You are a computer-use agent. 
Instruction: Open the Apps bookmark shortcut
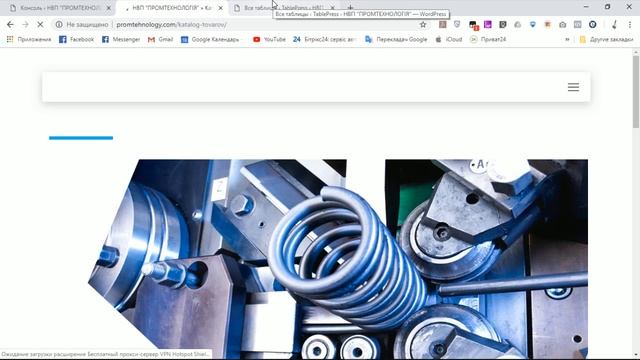click(x=29, y=39)
